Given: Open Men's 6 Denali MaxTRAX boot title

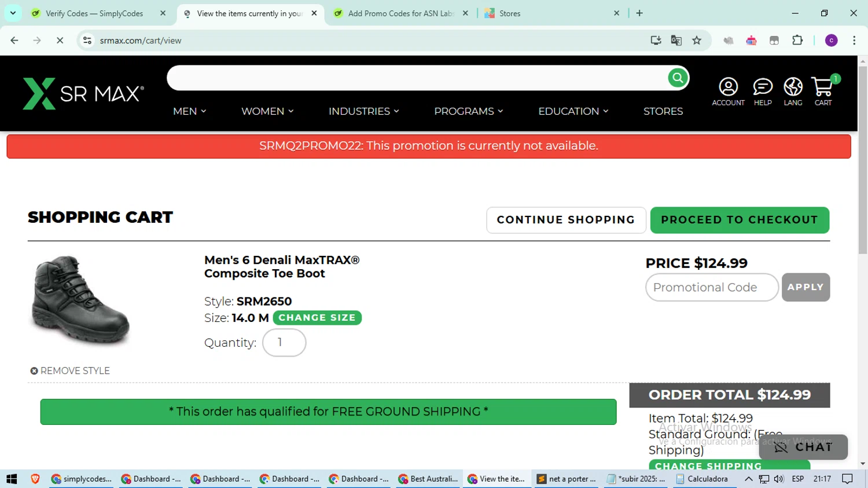Looking at the screenshot, I should click(282, 267).
